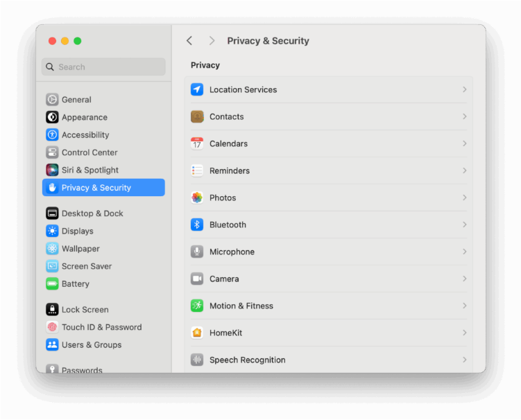Expand HomeKit row chevron

pyautogui.click(x=465, y=333)
